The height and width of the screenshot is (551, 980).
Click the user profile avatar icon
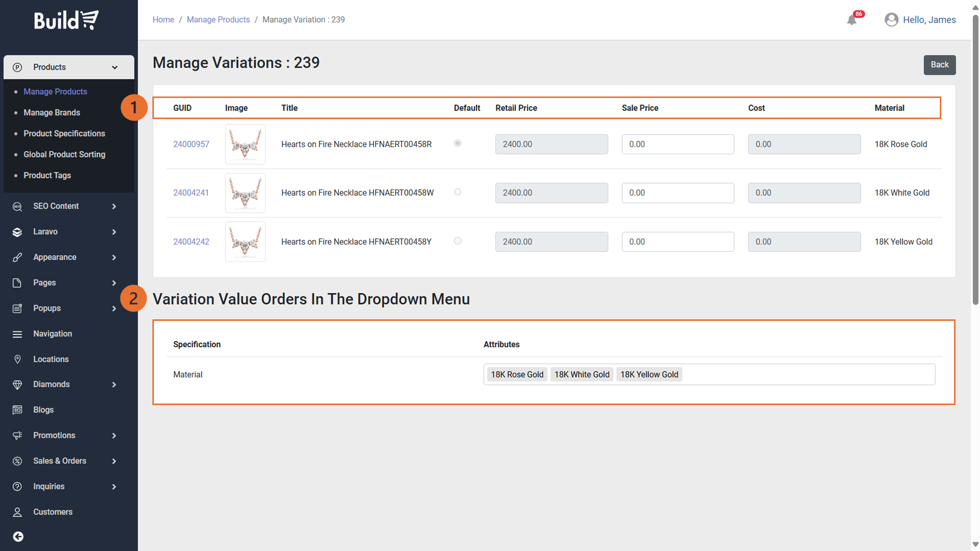[x=891, y=20]
